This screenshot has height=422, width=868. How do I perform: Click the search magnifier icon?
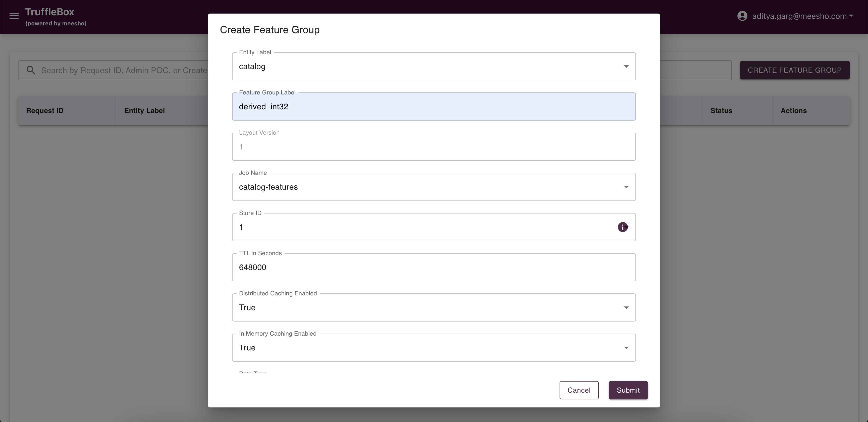(x=31, y=70)
